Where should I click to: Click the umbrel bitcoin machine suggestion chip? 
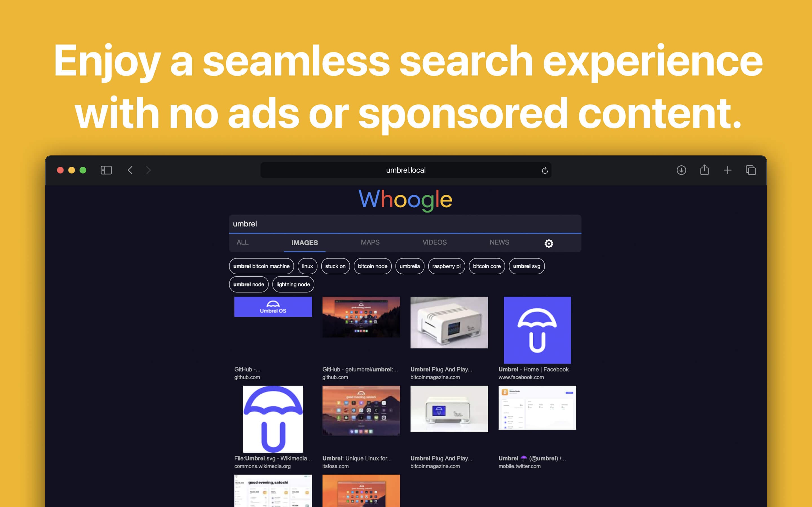click(x=262, y=266)
